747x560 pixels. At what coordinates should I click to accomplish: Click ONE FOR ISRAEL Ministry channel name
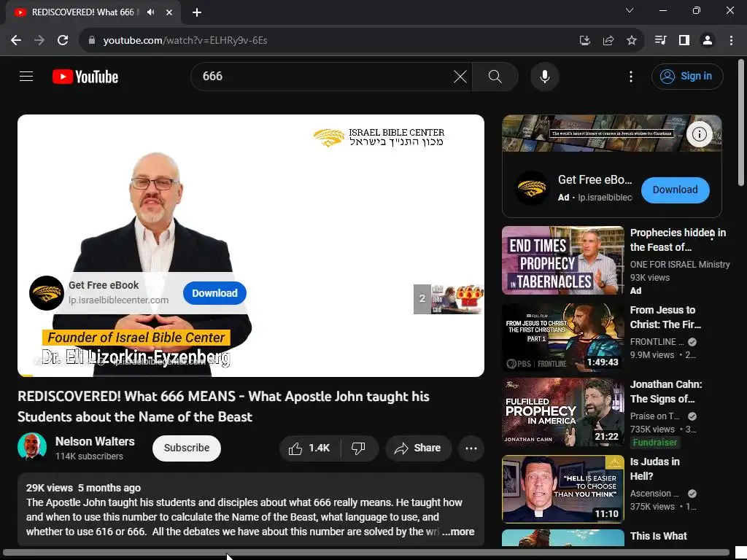click(x=680, y=264)
